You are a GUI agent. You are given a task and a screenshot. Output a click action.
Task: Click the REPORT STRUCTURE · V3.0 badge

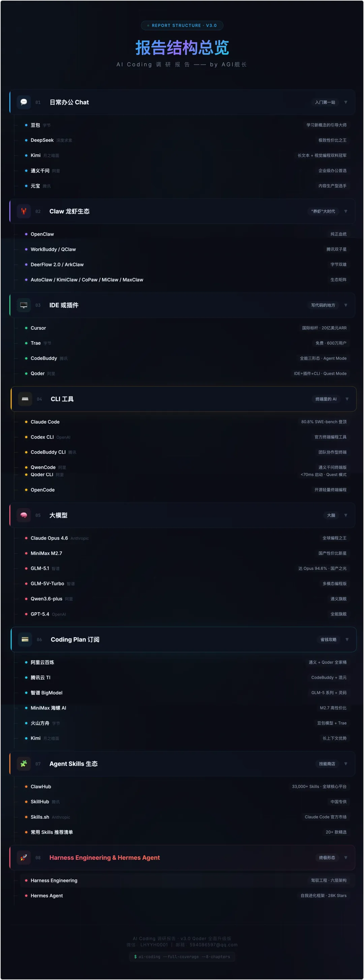pos(182,26)
